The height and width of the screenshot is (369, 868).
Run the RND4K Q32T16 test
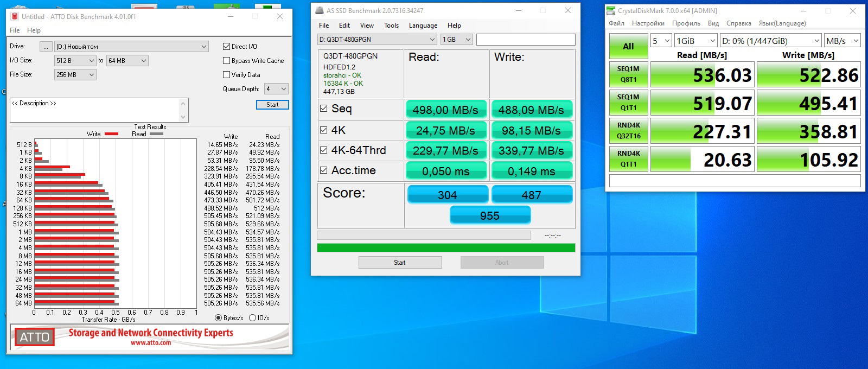click(x=628, y=131)
